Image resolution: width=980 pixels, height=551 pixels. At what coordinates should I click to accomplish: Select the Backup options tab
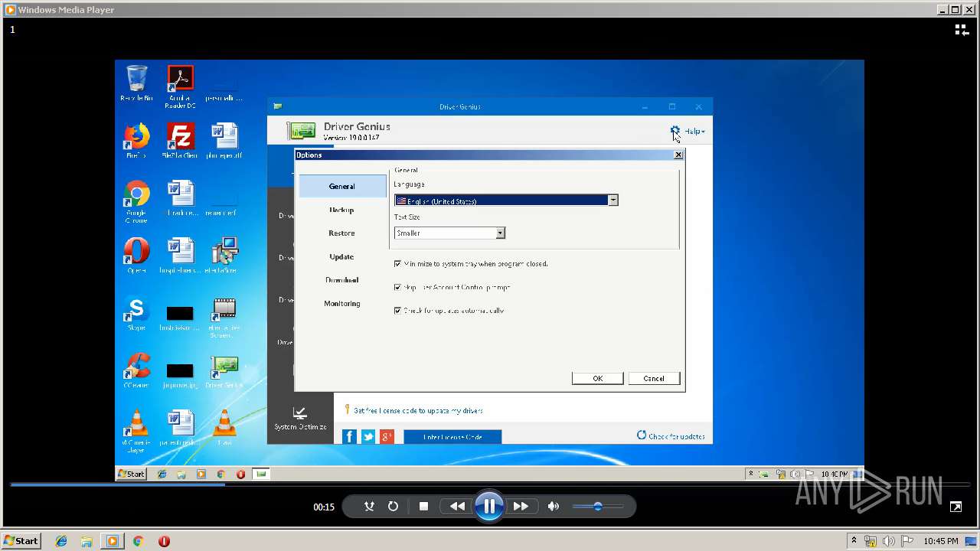pyautogui.click(x=342, y=210)
